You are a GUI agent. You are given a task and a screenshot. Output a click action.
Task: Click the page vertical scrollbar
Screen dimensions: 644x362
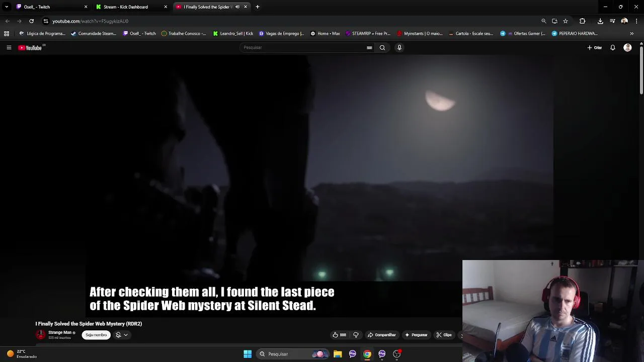tap(641, 70)
